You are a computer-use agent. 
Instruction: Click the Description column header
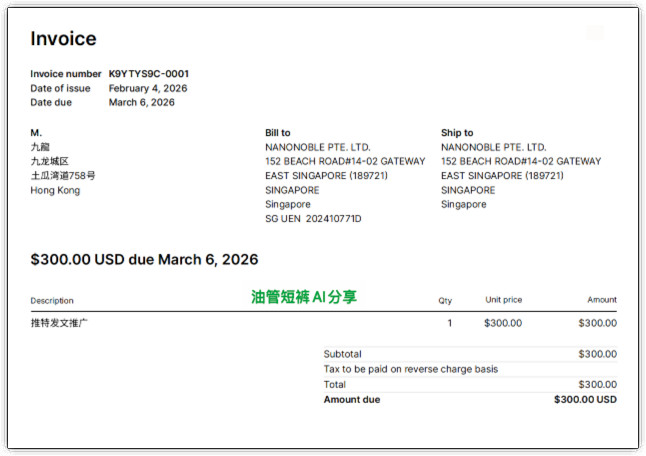click(52, 301)
